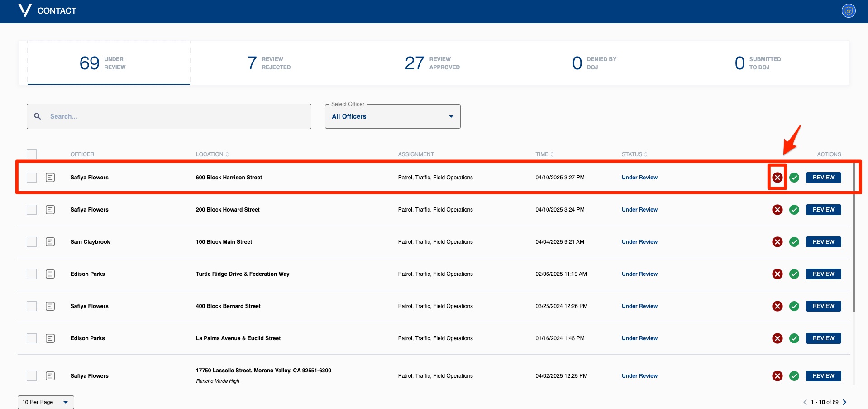
Task: Switch to the Review Rejected tab
Action: click(x=269, y=63)
